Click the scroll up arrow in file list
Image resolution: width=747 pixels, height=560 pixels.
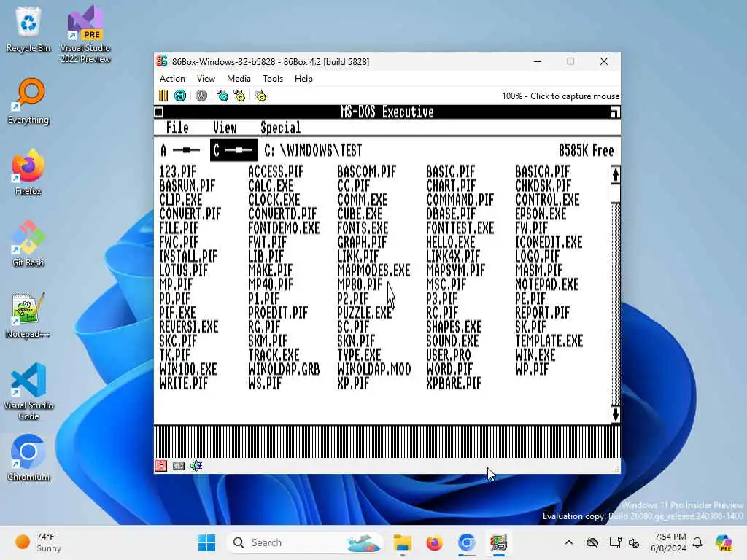tap(616, 175)
